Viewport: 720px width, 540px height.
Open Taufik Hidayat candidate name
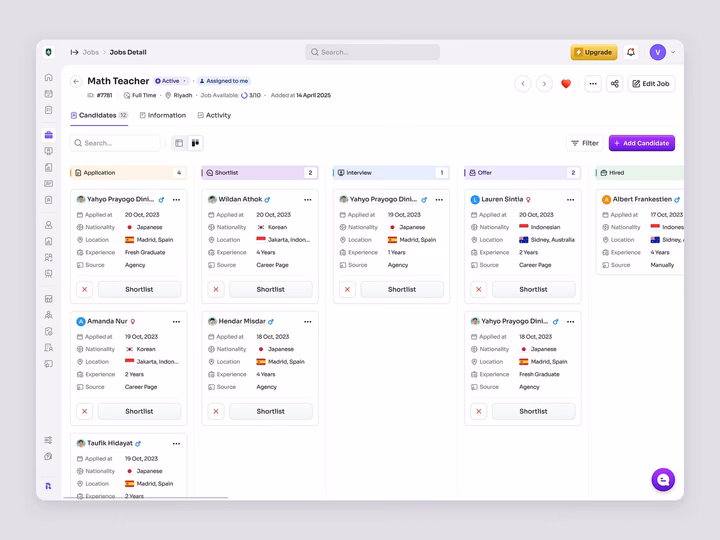(110, 443)
